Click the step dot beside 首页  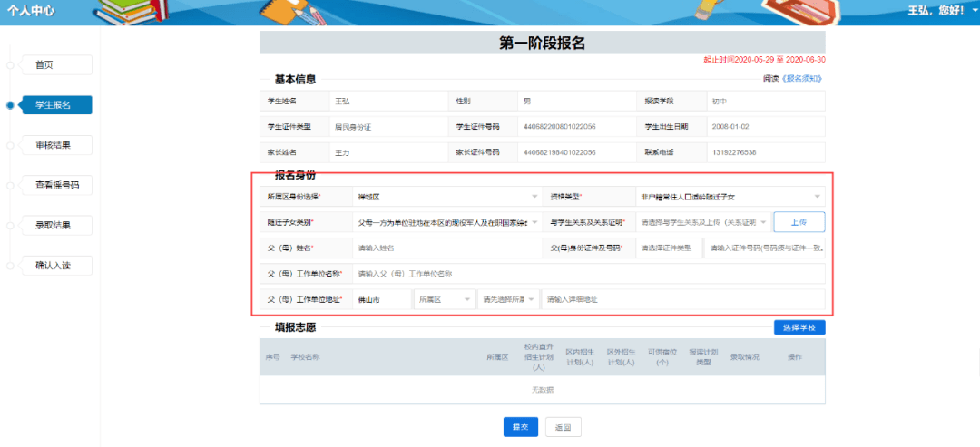[x=9, y=65]
